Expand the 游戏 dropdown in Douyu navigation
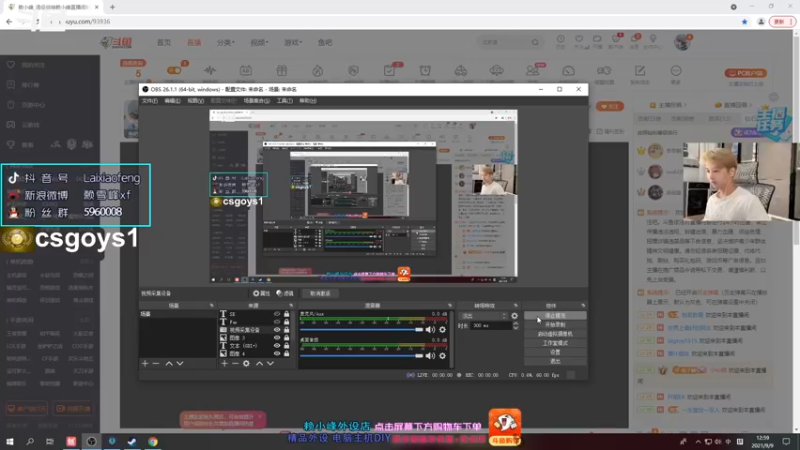This screenshot has height=450, width=800. coord(293,42)
